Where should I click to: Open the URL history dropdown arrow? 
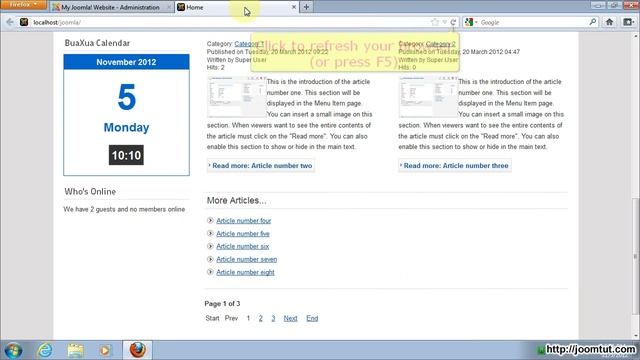[444, 22]
